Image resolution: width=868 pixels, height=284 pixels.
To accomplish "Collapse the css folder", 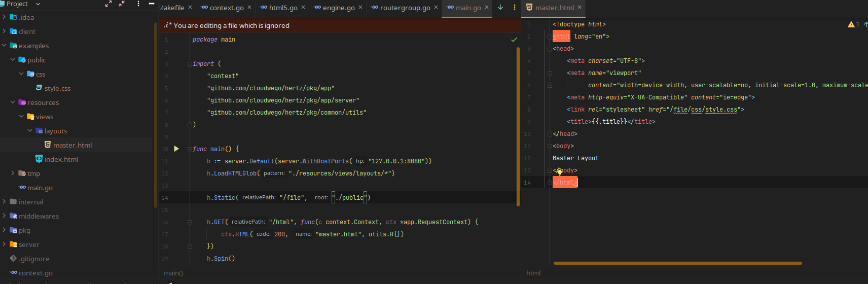I will 21,74.
